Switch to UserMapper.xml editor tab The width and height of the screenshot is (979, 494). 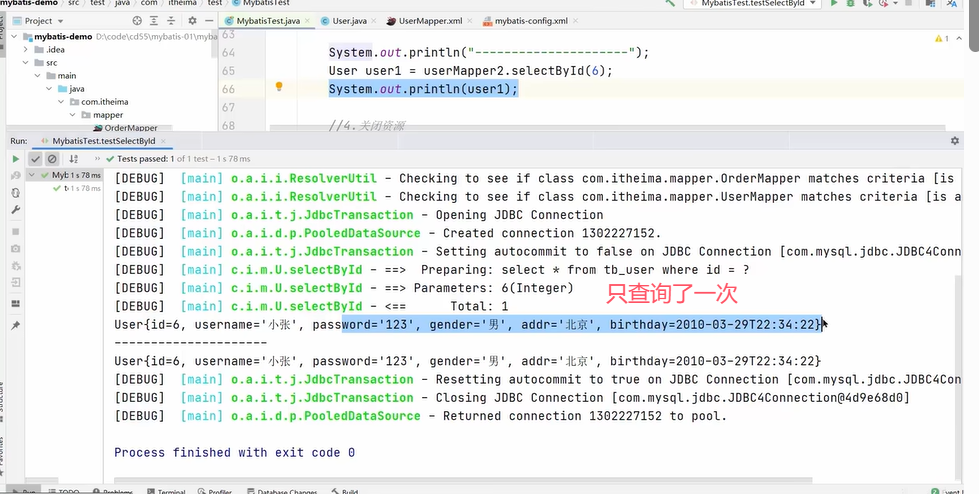tap(430, 21)
